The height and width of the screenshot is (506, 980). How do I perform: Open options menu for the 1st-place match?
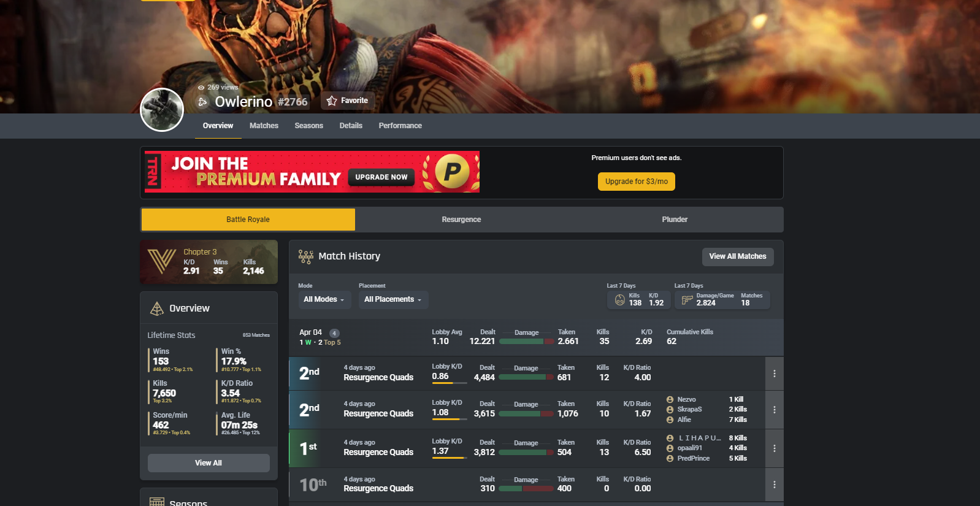775,448
